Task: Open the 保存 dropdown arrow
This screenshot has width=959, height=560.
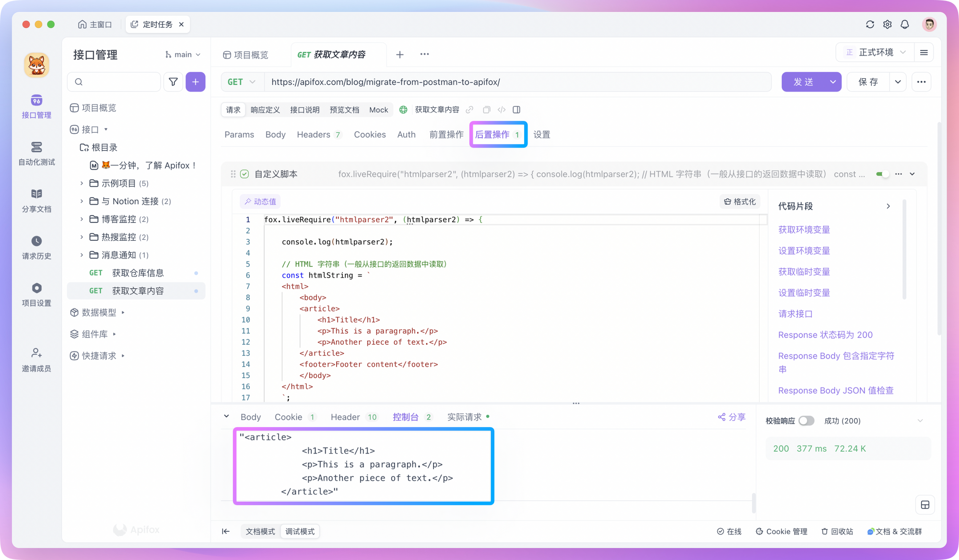Action: 898,82
